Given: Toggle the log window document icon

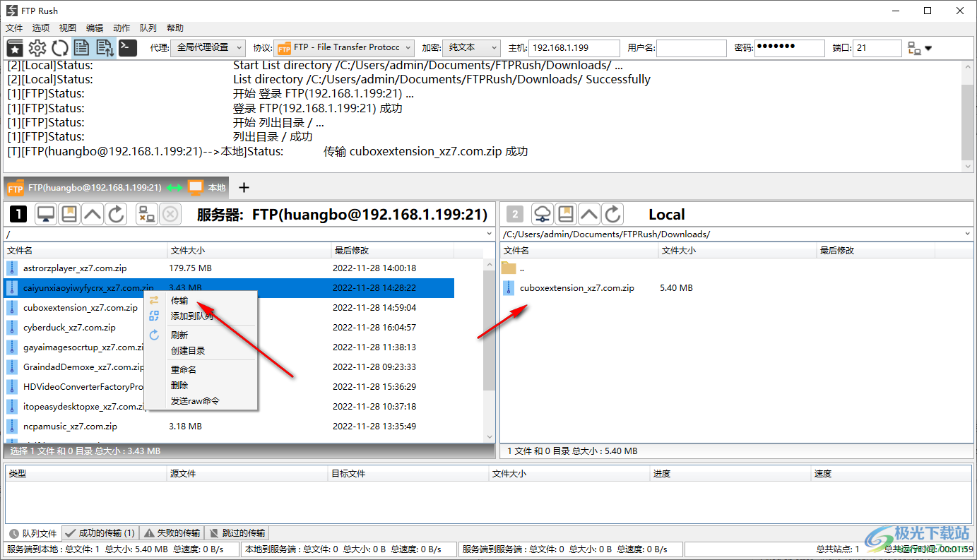Looking at the screenshot, I should click(x=82, y=48).
